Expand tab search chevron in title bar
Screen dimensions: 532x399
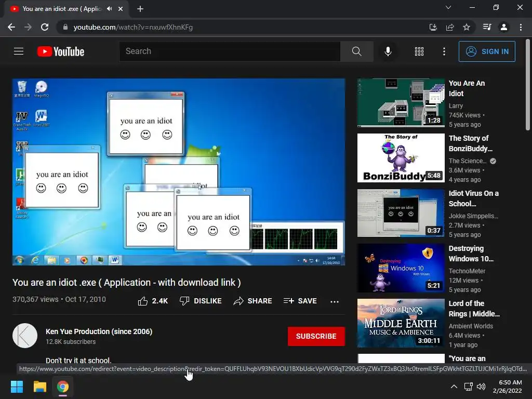click(x=448, y=7)
